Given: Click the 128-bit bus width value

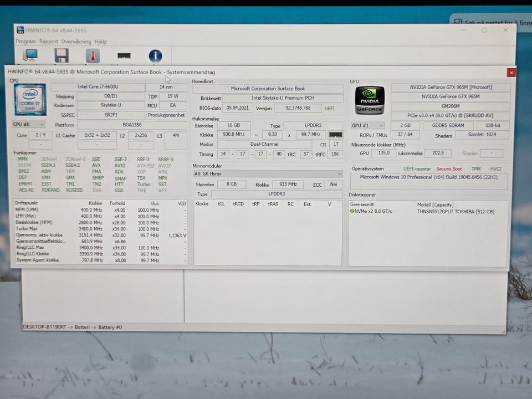Looking at the screenshot, I should (x=493, y=126).
